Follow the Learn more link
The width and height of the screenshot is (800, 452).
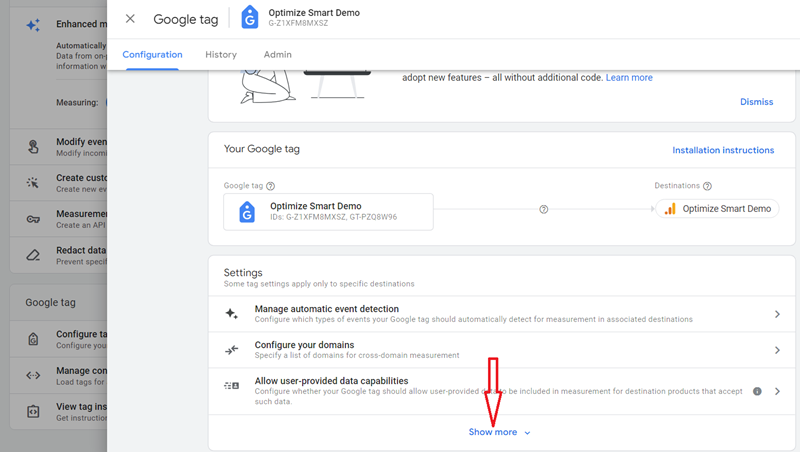(x=629, y=78)
